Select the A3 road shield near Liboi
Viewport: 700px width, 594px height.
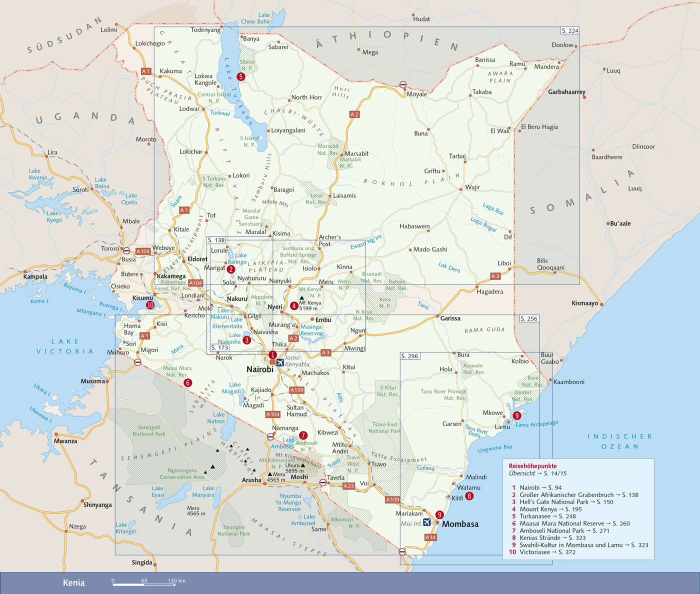coord(495,276)
